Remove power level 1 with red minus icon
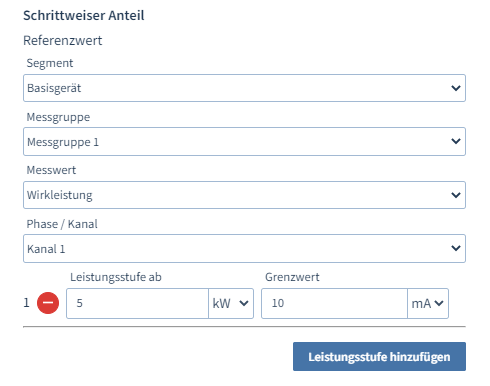490x386 pixels. 48,303
